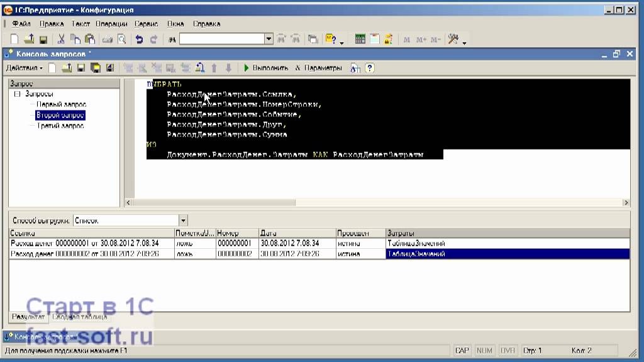Click the Затраты column header
This screenshot has width=644, height=362.
click(508, 233)
